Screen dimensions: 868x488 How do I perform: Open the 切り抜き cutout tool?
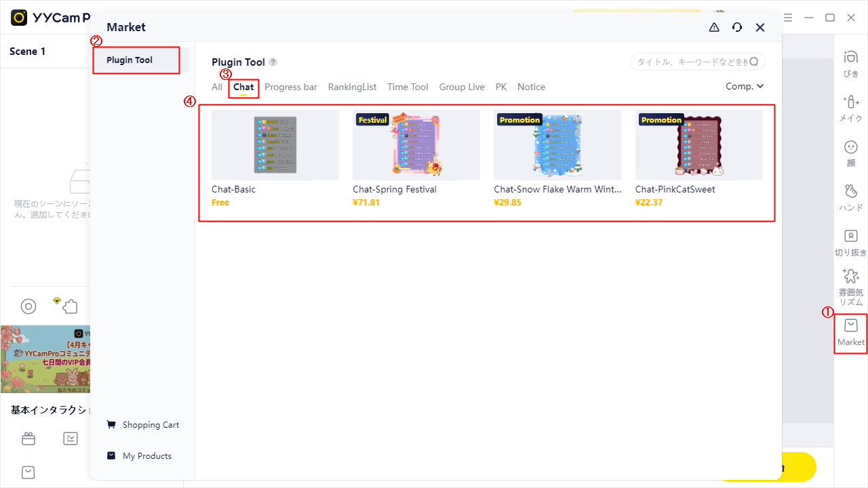click(850, 241)
